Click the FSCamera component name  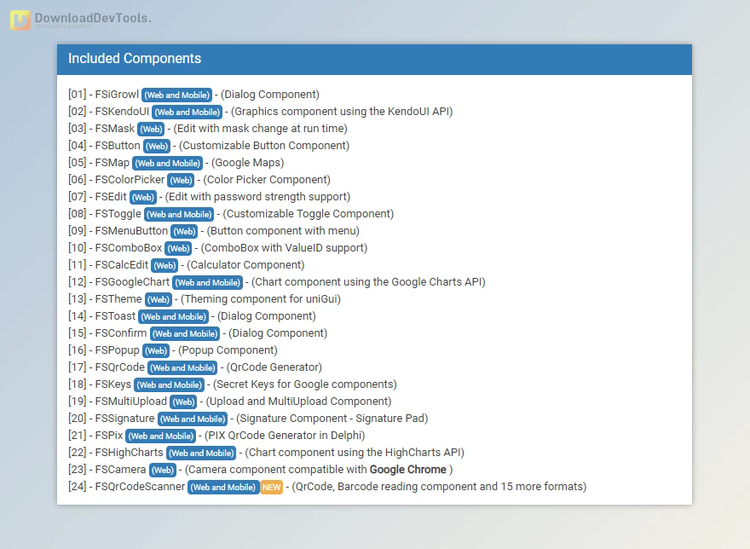[x=121, y=470]
